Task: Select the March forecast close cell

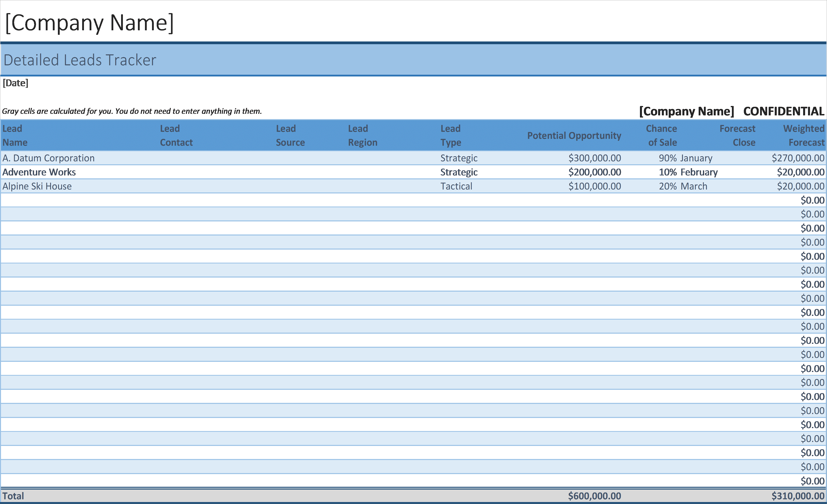Action: [694, 186]
